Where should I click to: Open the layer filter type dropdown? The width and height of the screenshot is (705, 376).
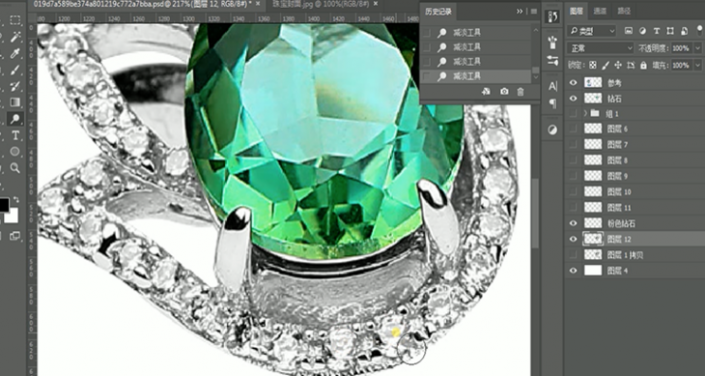tap(592, 31)
